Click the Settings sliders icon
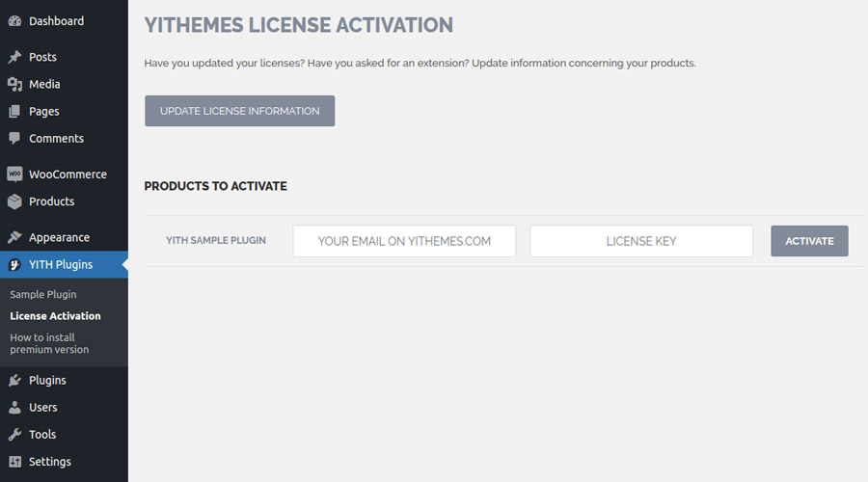Viewport: 868px width, 482px height. (x=14, y=462)
